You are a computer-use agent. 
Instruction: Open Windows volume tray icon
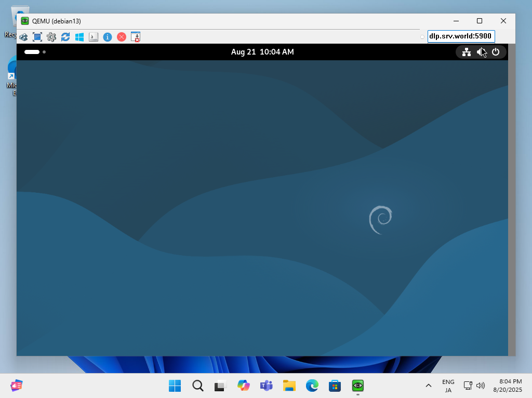tap(481, 386)
